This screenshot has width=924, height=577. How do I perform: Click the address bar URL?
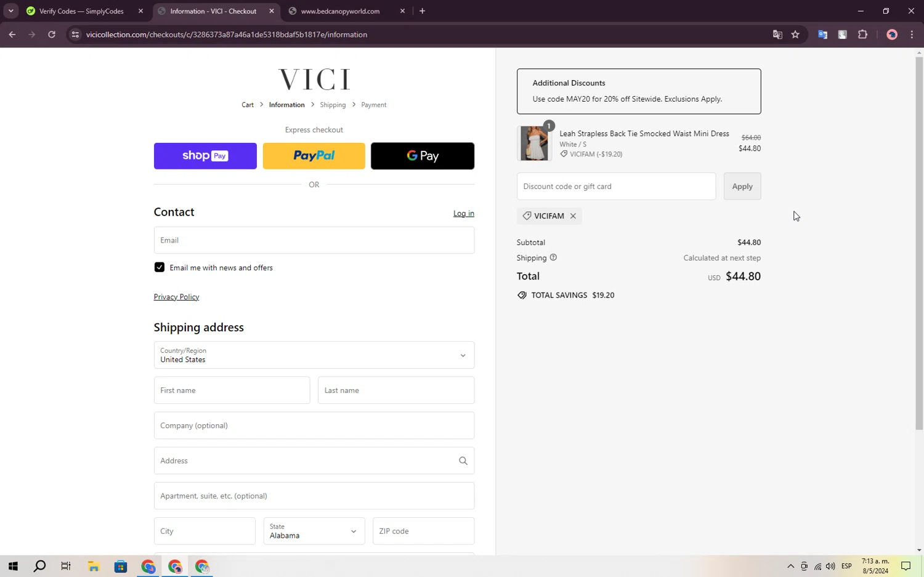pos(227,34)
